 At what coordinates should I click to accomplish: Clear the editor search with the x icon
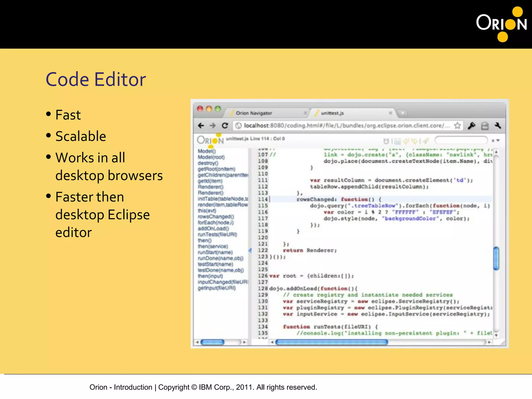(493, 141)
